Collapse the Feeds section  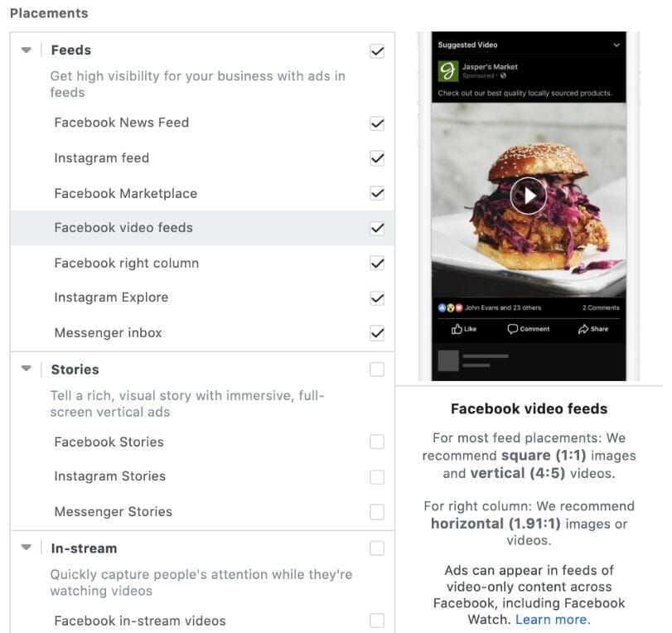(x=27, y=51)
